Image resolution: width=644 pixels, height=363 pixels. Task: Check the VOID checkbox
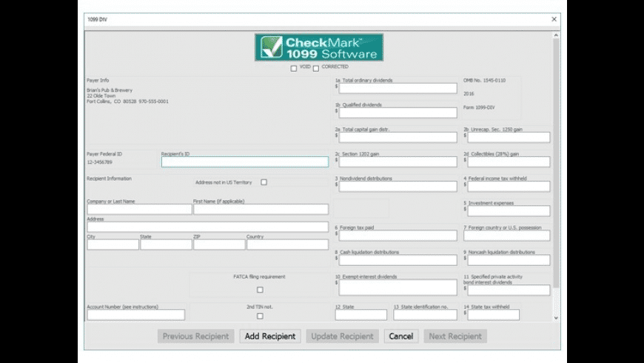(294, 69)
